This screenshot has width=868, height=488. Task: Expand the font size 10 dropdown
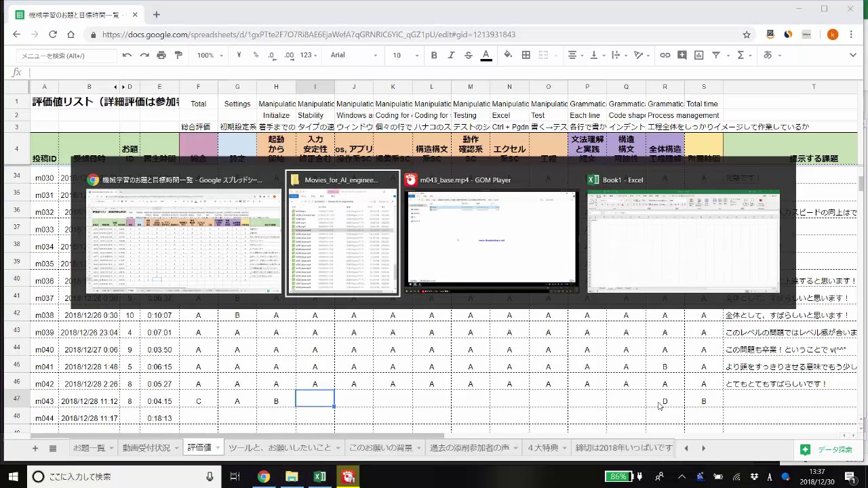point(406,55)
